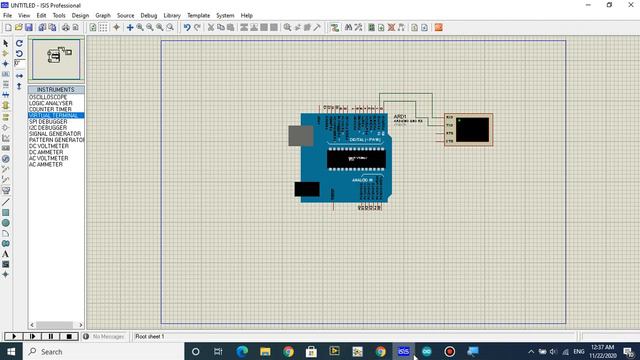Click the Zoom Out magnifier icon

(150, 27)
